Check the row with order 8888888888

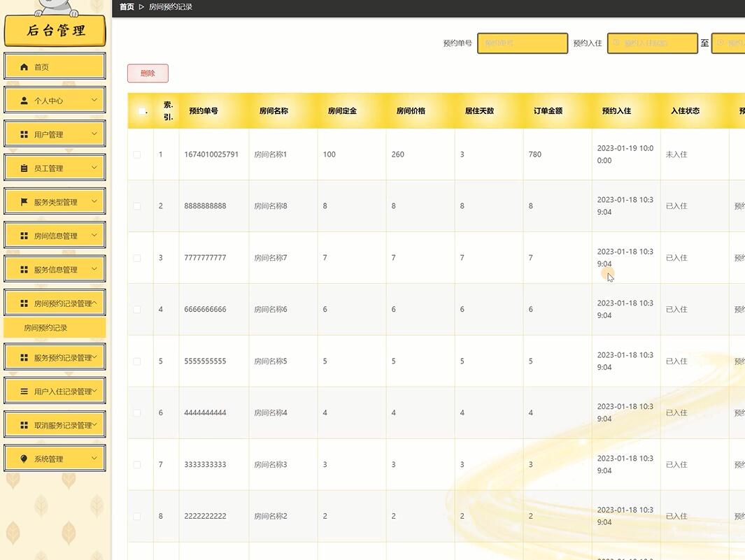click(x=137, y=206)
